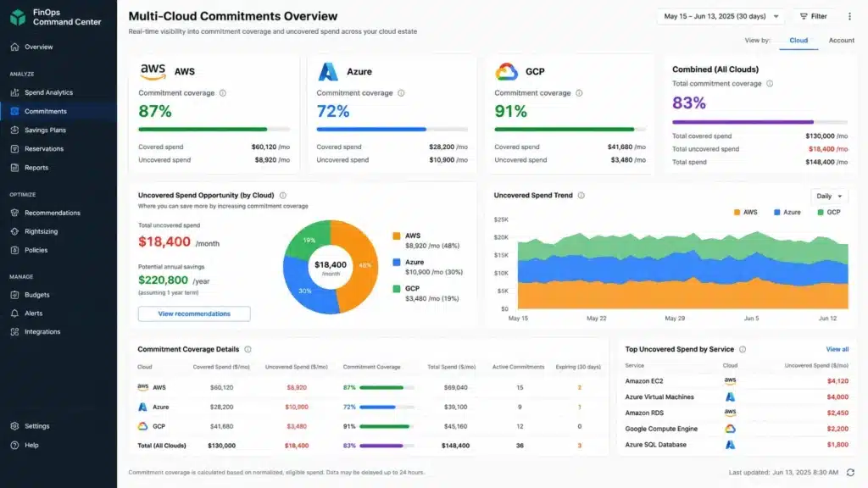Click green GCP swatch in donut legend
Screen dimensions: 868x488
[397, 289]
